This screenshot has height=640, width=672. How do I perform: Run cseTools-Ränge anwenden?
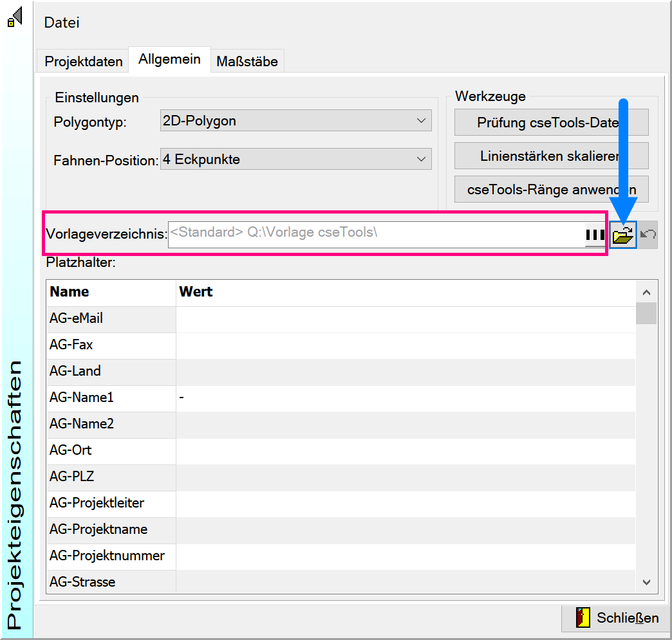pyautogui.click(x=551, y=190)
